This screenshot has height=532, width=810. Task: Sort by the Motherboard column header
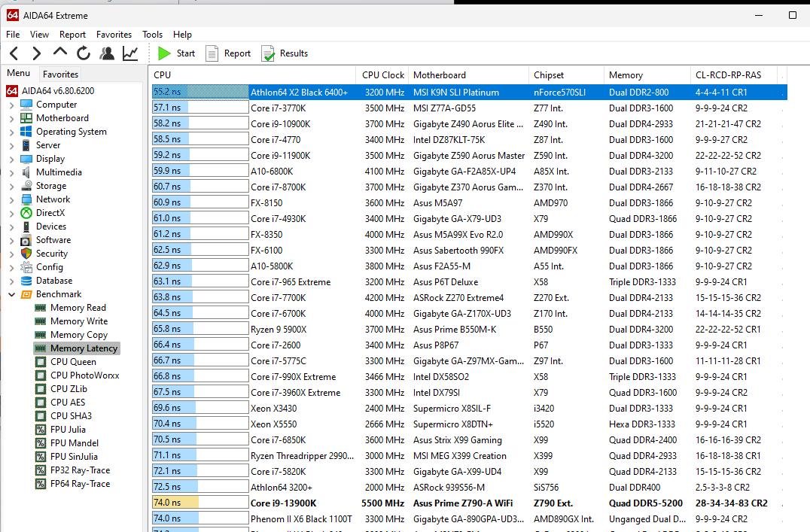[468, 75]
